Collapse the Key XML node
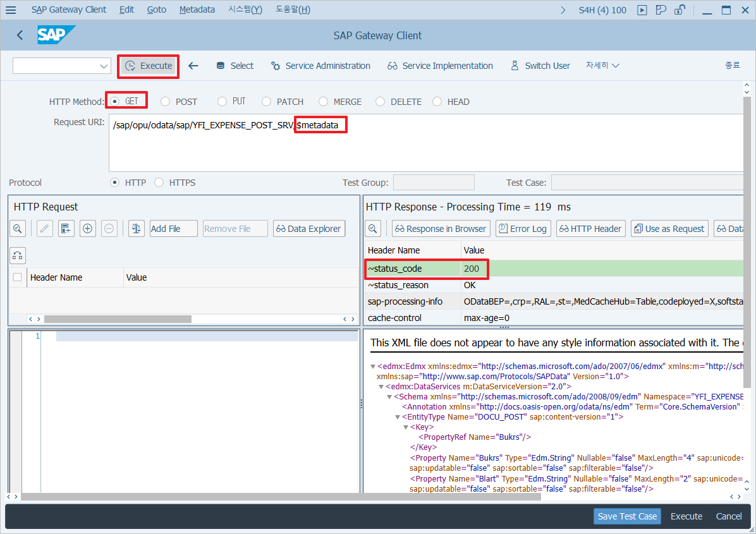Image resolution: width=756 pixels, height=534 pixels. click(x=406, y=427)
